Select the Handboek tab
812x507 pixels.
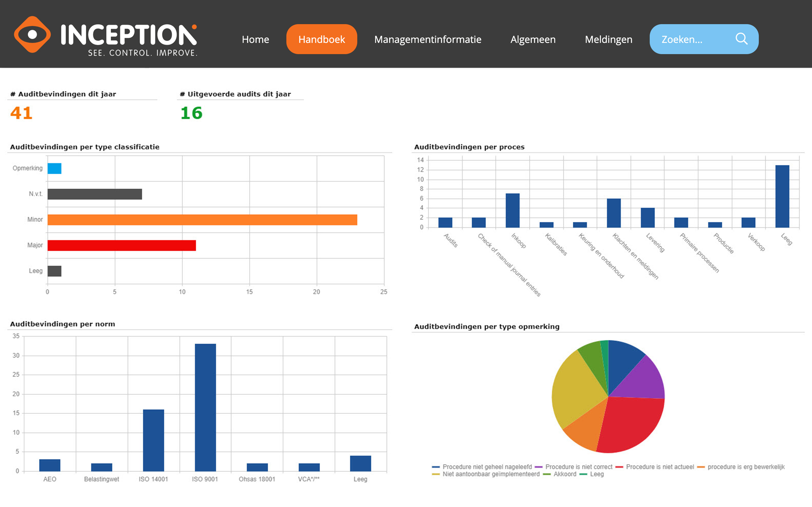click(321, 39)
